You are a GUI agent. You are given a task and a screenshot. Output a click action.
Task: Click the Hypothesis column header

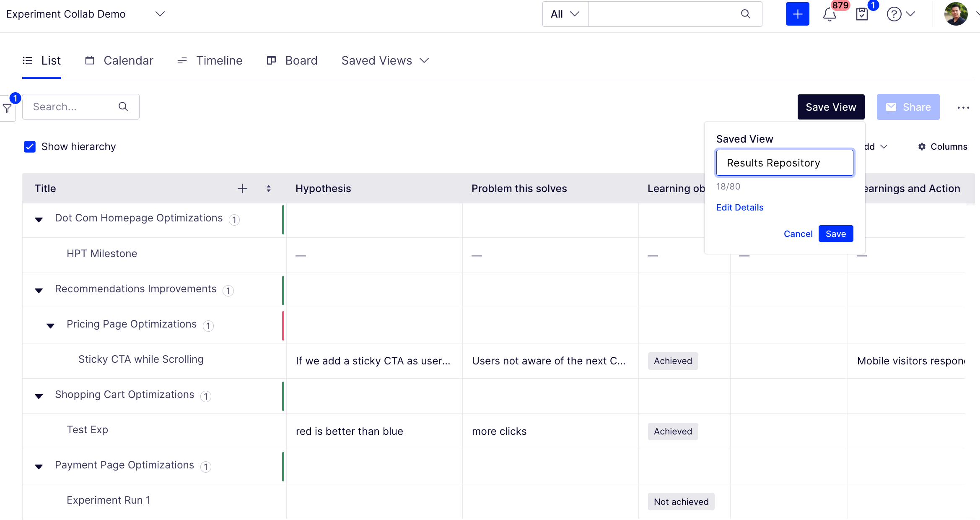[x=323, y=189]
